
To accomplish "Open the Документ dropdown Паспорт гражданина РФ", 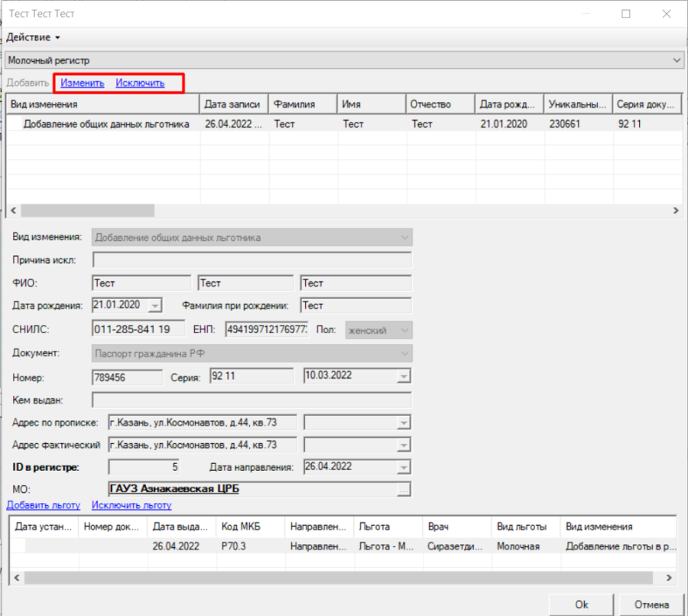I will point(252,354).
